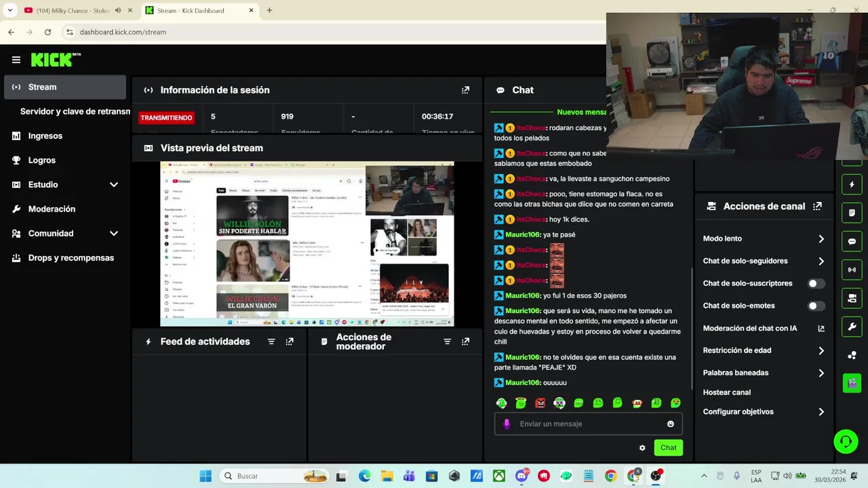The width and height of the screenshot is (868, 488).
Task: Reload the page with the refresh icon
Action: 47,32
